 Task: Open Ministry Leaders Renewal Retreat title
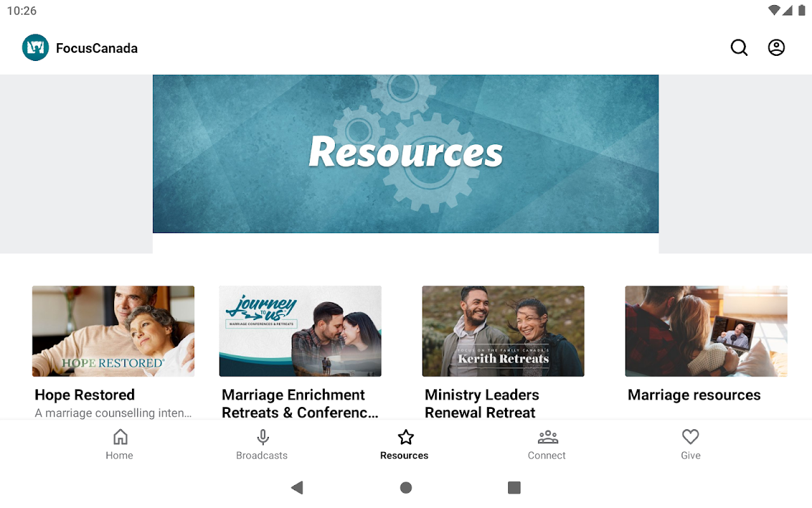point(482,404)
